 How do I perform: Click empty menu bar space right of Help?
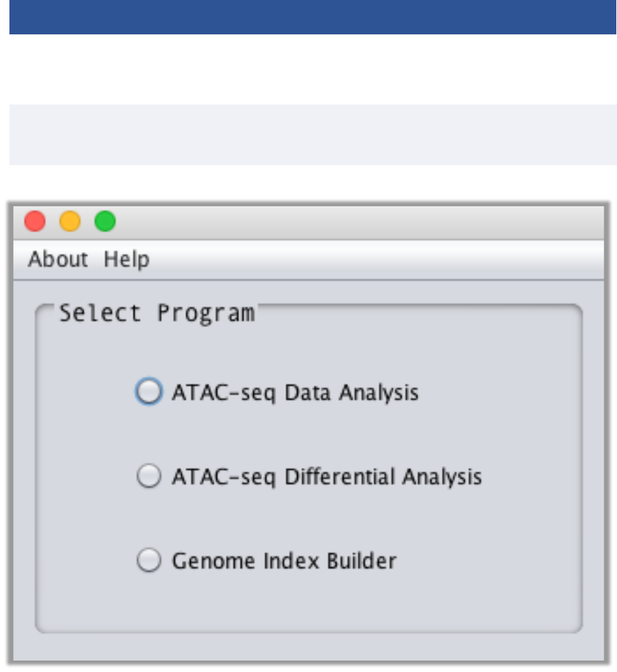pos(377,259)
